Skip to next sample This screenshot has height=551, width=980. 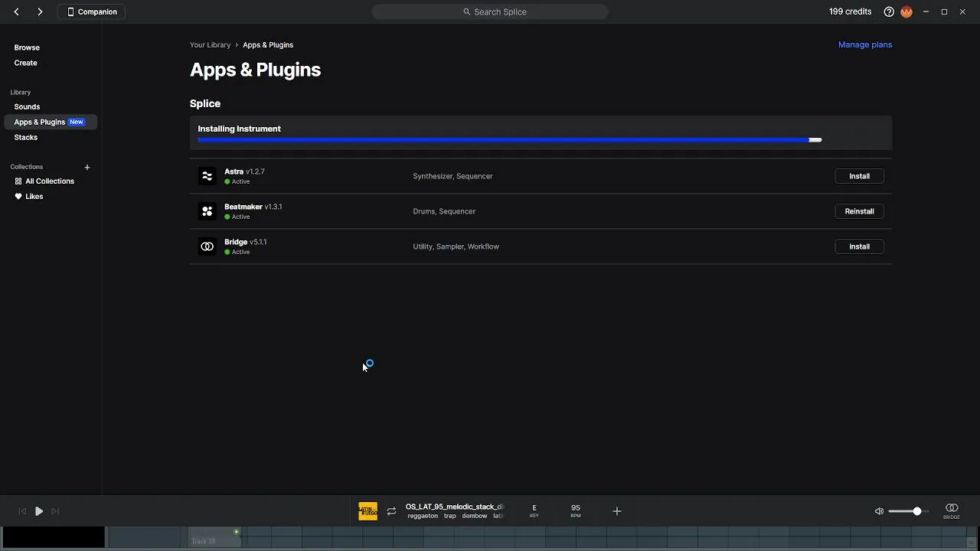(55, 511)
